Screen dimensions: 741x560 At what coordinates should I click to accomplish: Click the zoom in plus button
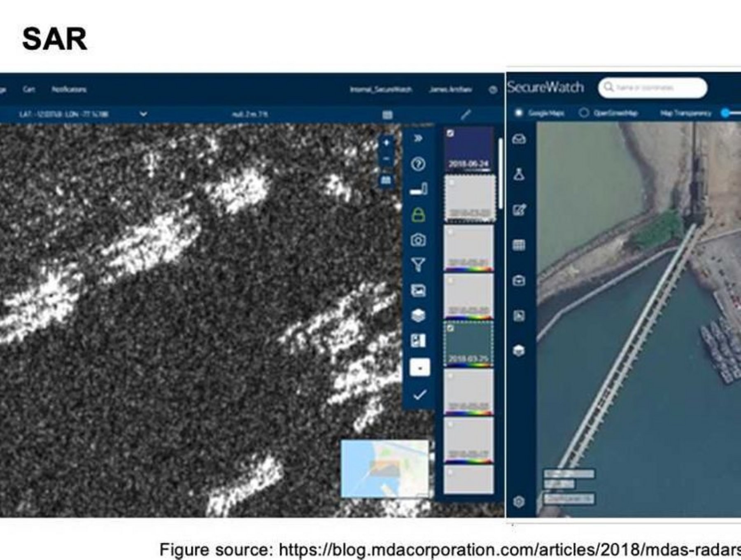(386, 143)
